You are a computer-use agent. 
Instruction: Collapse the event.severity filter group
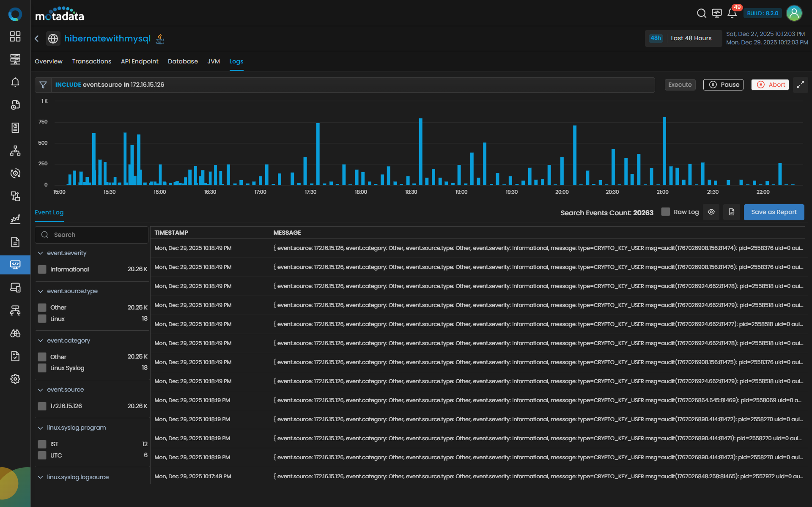41,253
